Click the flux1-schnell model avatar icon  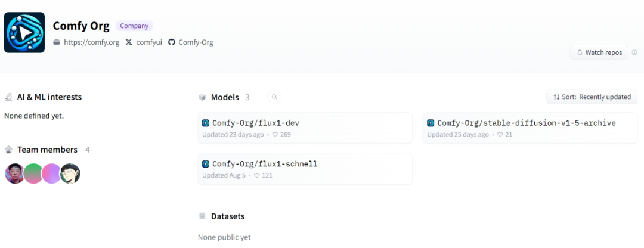[x=206, y=164]
